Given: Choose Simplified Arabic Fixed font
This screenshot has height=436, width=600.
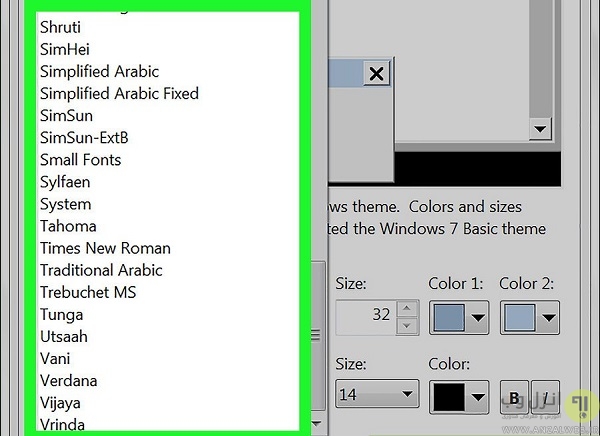Looking at the screenshot, I should click(167, 94).
